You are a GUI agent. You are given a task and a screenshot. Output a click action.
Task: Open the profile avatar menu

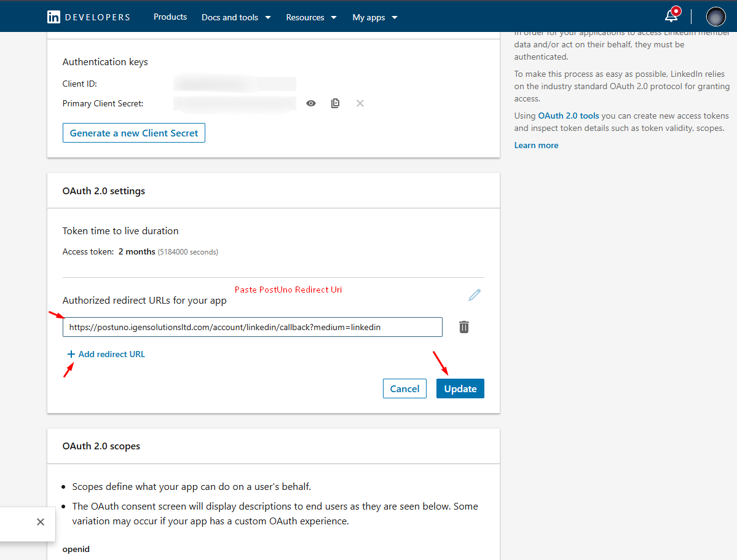click(x=716, y=17)
